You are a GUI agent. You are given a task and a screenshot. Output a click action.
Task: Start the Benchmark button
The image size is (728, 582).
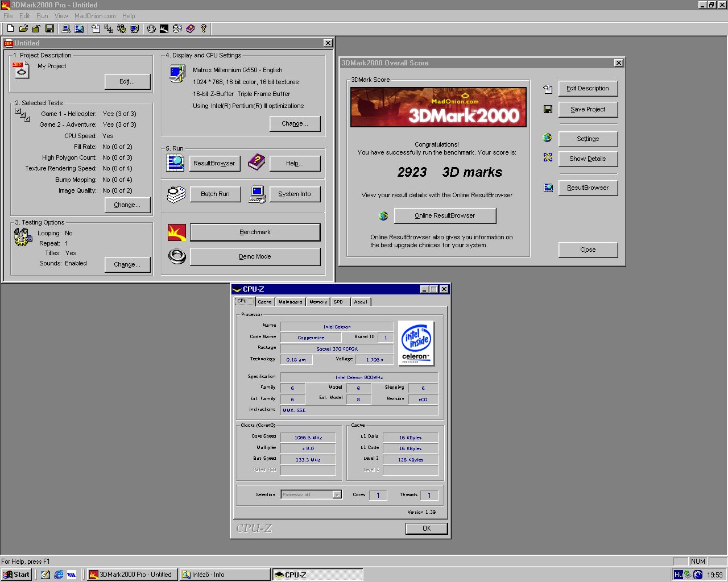(x=255, y=232)
